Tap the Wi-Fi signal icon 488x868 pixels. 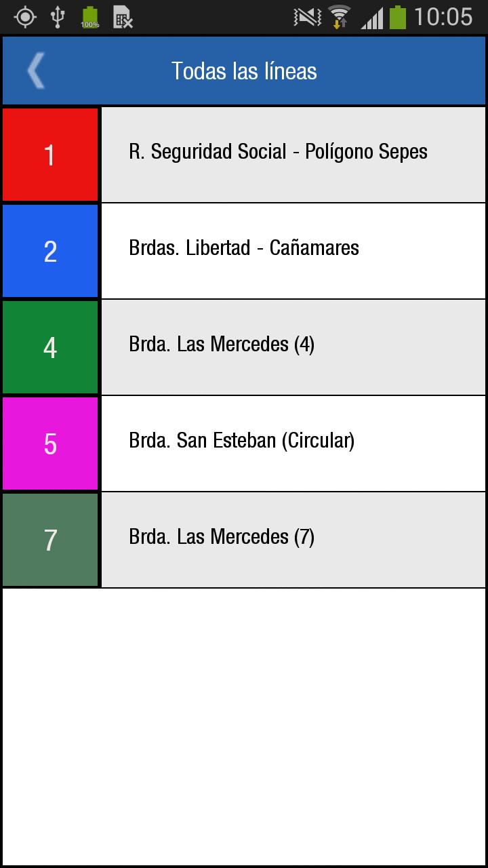338,17
